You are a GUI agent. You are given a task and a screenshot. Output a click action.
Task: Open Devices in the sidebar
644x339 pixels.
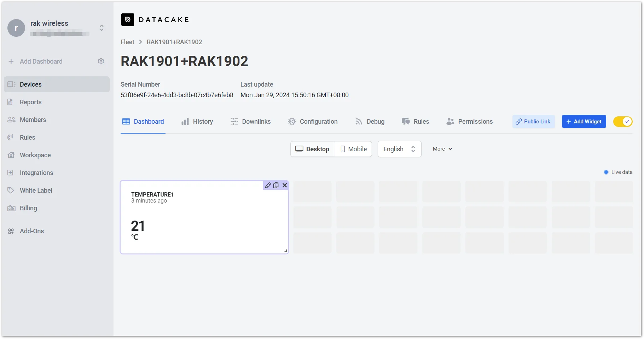tap(57, 84)
